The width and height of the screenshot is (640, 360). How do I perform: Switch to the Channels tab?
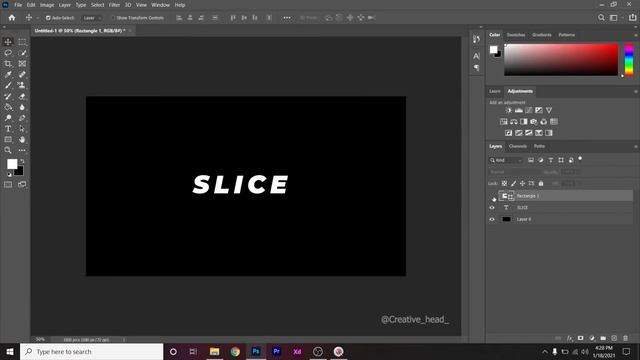tap(518, 147)
